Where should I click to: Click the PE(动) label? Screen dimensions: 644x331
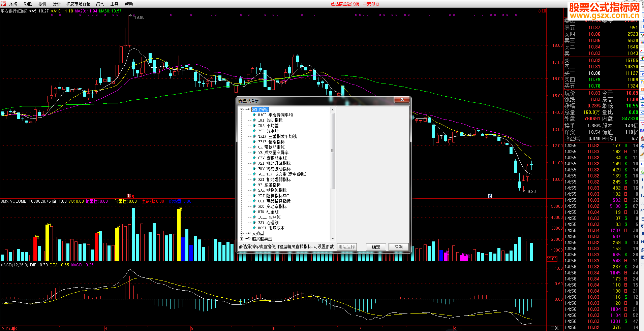point(609,138)
